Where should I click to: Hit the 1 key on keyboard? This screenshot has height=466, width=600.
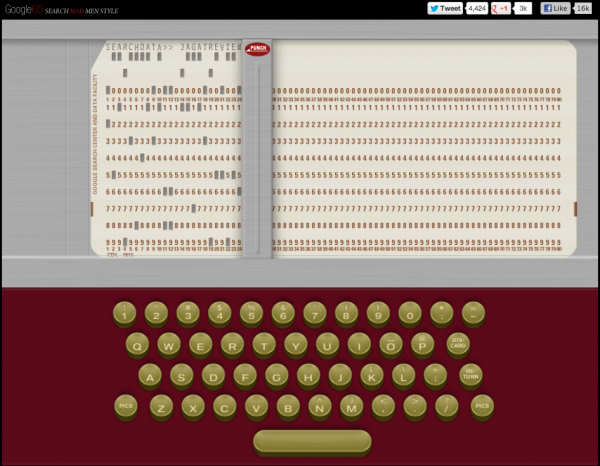tap(124, 314)
